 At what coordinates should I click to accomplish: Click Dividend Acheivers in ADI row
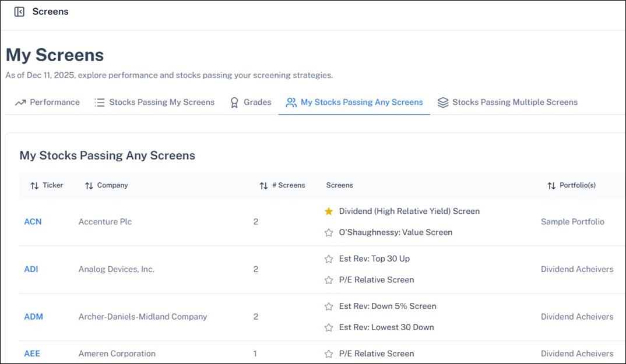pyautogui.click(x=577, y=270)
